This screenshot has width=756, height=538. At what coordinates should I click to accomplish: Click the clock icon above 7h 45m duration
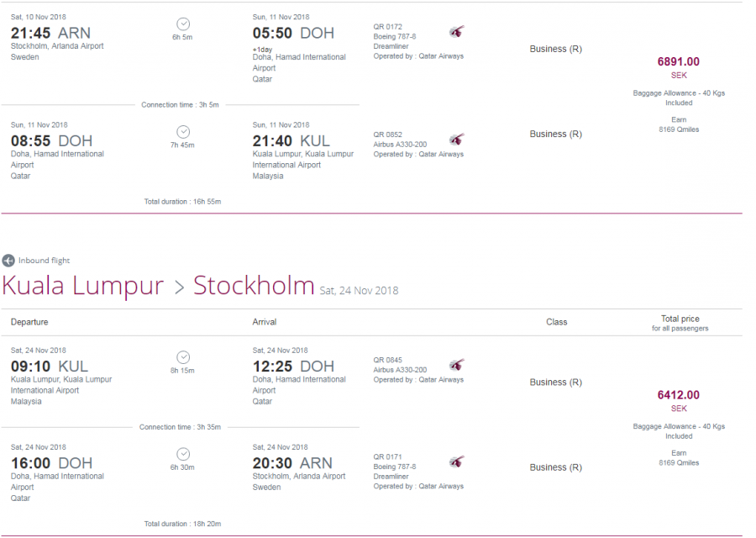click(183, 132)
